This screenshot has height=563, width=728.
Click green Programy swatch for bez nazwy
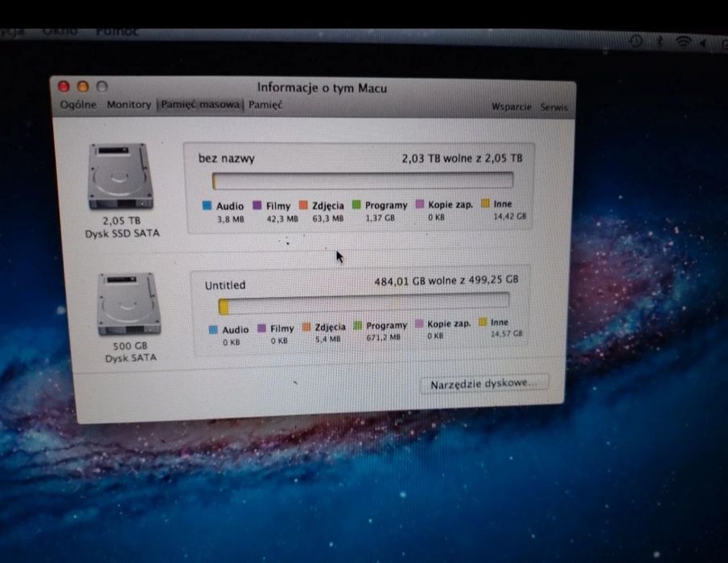pyautogui.click(x=356, y=204)
